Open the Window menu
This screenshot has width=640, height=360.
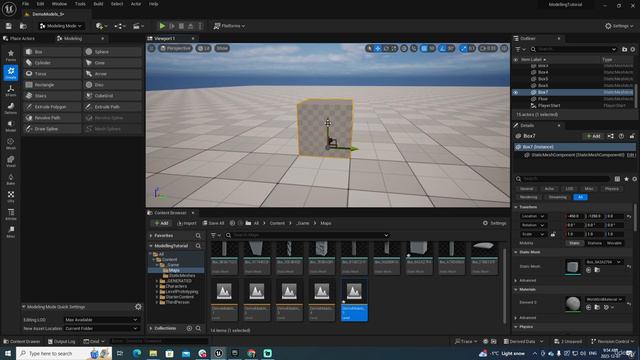click(59, 4)
